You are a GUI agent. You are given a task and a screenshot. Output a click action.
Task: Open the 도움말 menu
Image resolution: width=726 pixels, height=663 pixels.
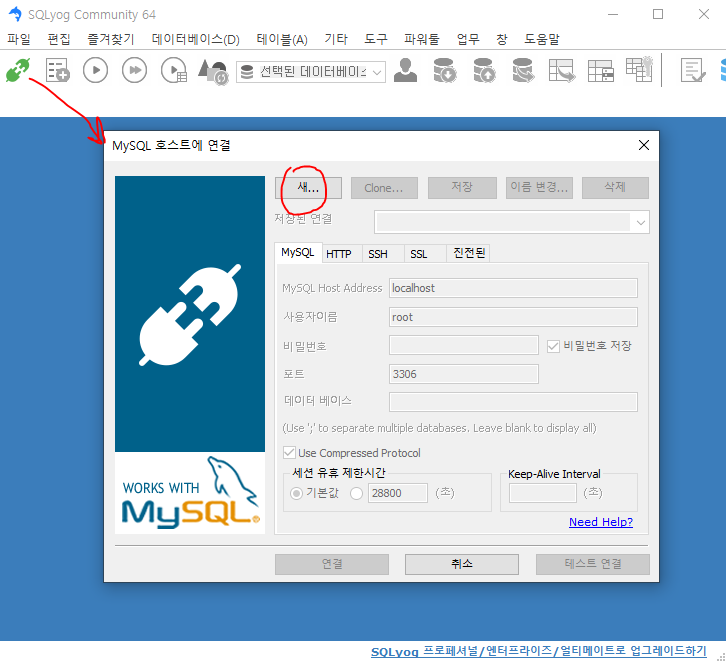pos(542,39)
